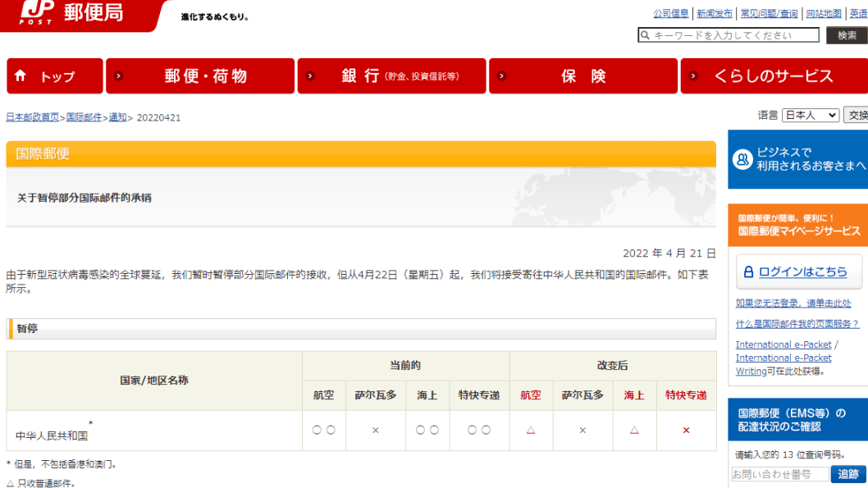The image size is (868, 488).
Task: Click the arrow icon beside くらしのサービス
Action: pos(694,76)
